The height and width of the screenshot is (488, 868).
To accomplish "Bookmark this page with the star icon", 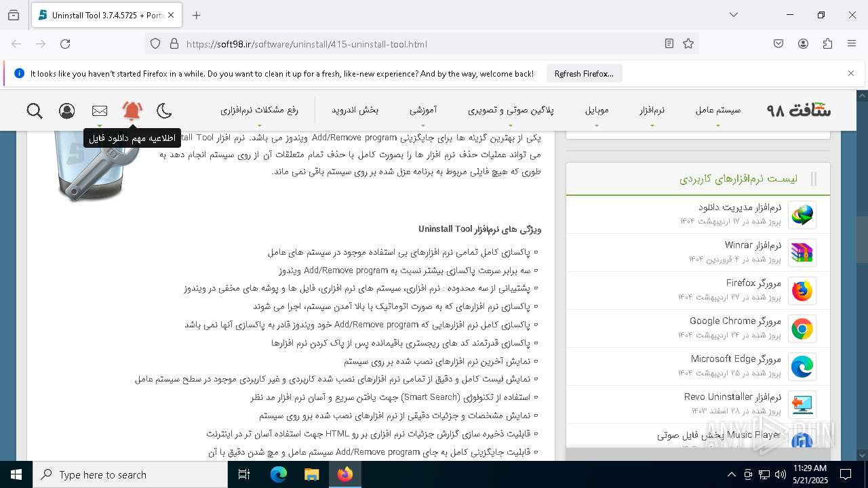I will point(688,43).
